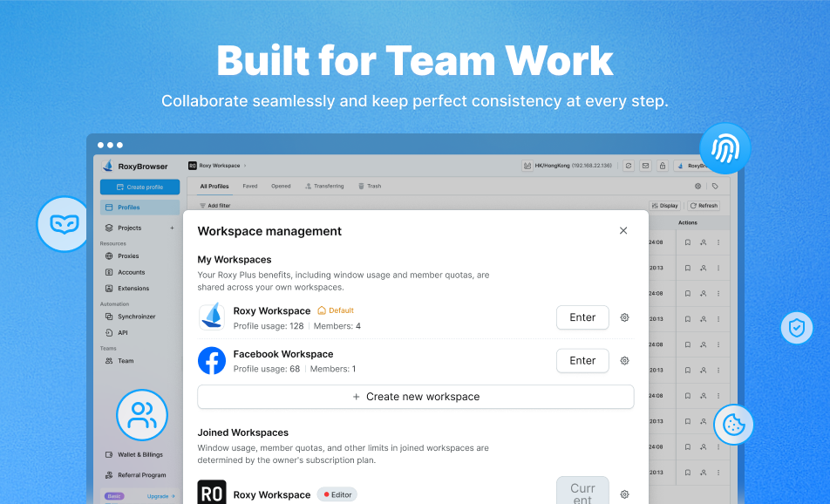Viewport: 830px width, 504px height.
Task: Switch to the Transferring tab
Action: (x=324, y=187)
